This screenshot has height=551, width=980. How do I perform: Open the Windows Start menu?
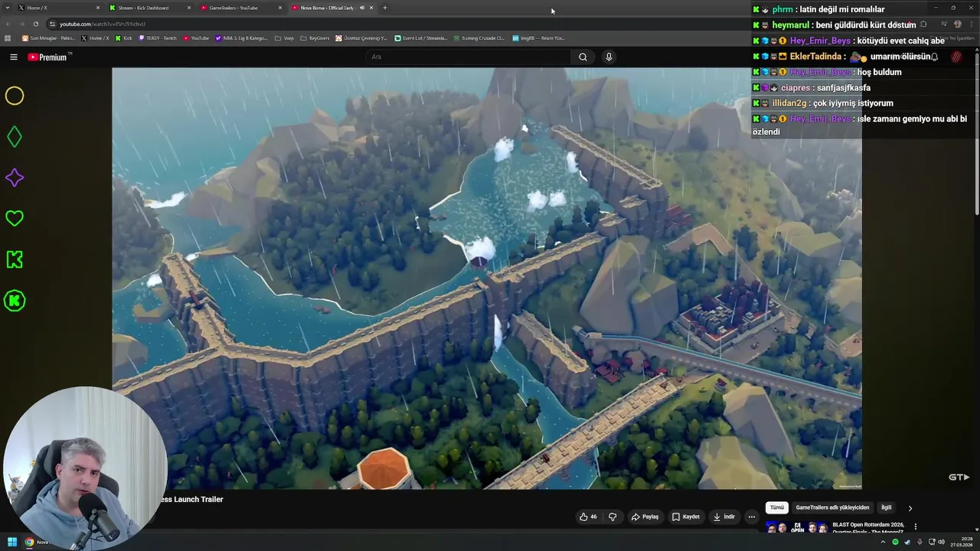coord(12,542)
